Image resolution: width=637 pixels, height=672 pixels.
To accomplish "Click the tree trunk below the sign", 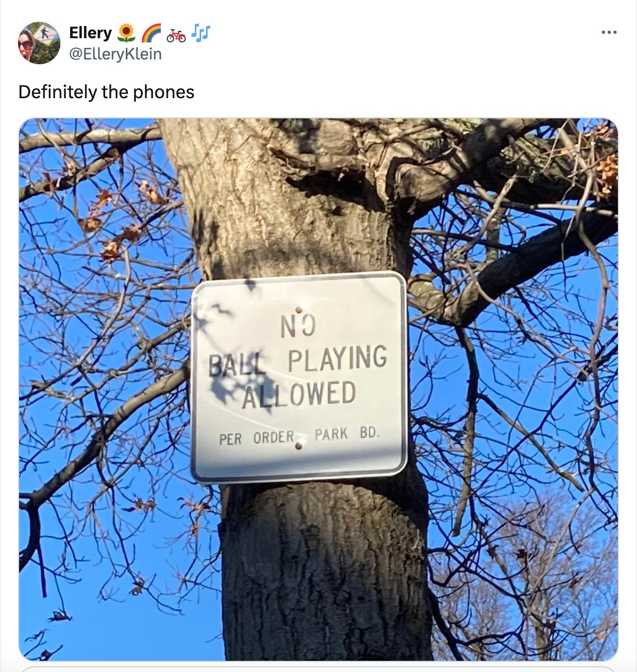I will (324, 571).
